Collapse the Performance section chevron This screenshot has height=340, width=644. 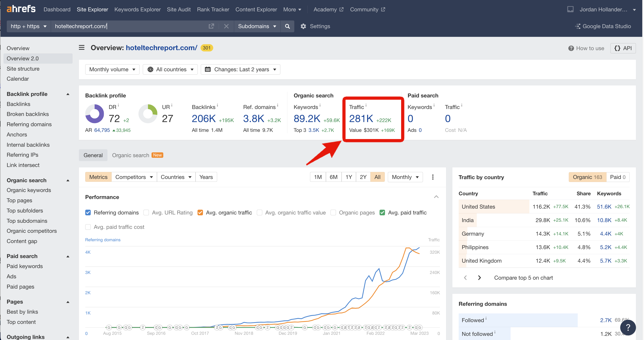[436, 197]
